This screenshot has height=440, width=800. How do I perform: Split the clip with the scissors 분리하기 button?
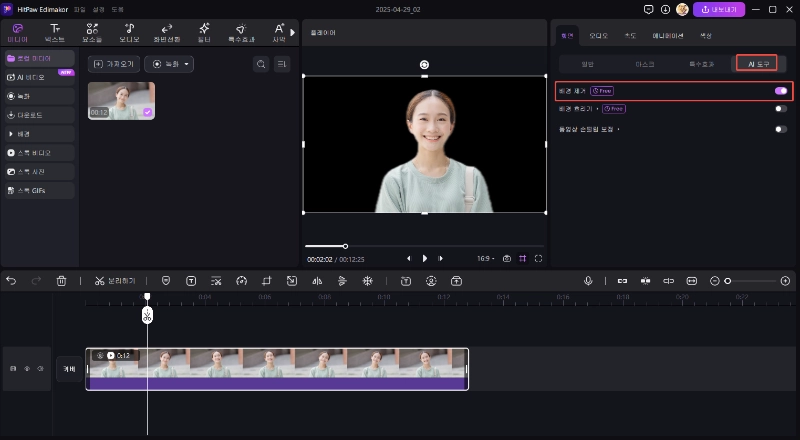pos(115,281)
